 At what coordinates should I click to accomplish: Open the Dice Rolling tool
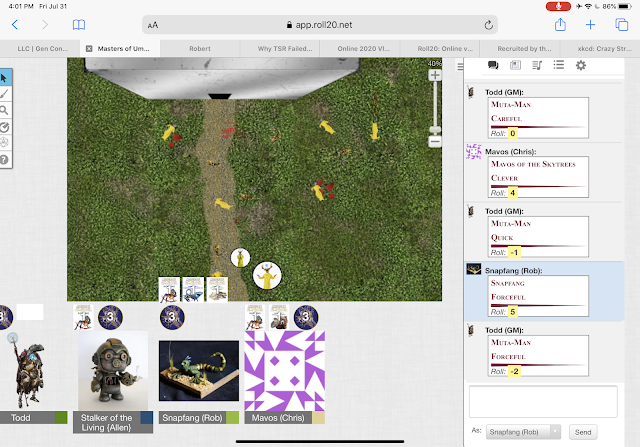coord(4,143)
